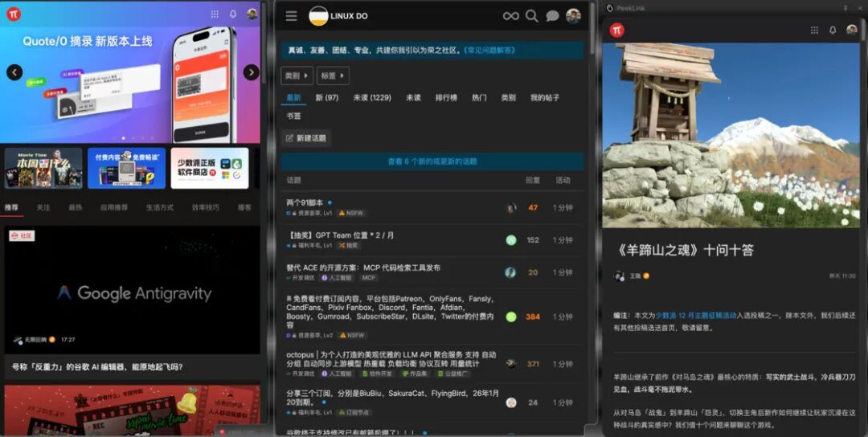The height and width of the screenshot is (437, 868).
Task: Open notification bell in left window
Action: pos(233,14)
